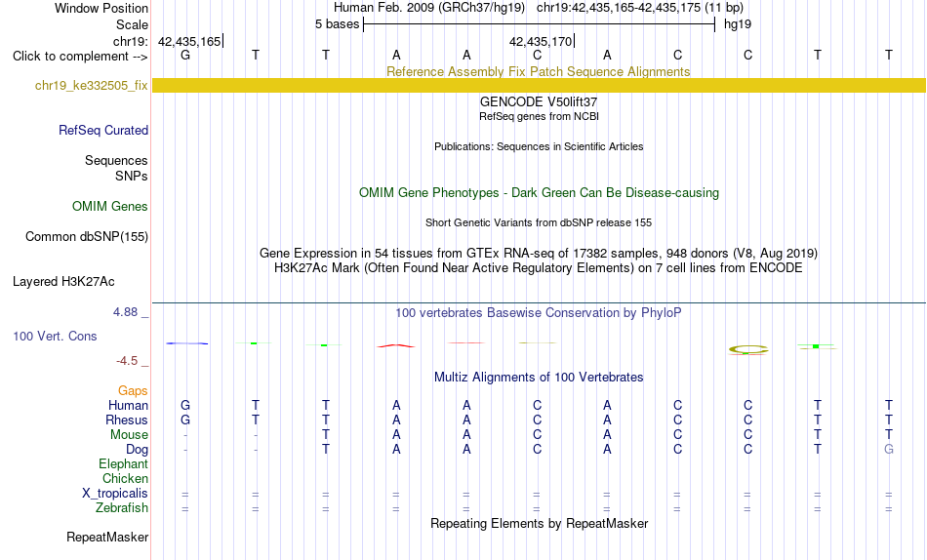
Task: Click the 4.88 PhyloP upper scale value
Action: tap(125, 312)
